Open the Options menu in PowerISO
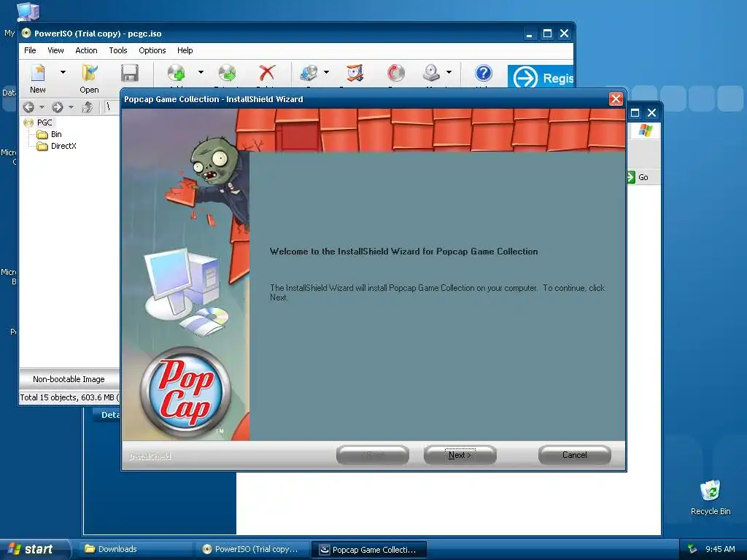The height and width of the screenshot is (560, 747). click(x=152, y=50)
